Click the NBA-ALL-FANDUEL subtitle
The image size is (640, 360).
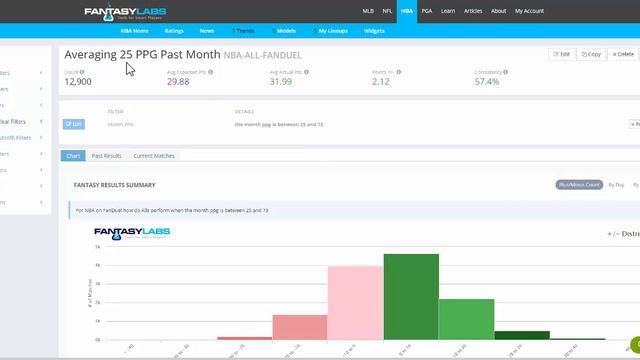(x=262, y=55)
